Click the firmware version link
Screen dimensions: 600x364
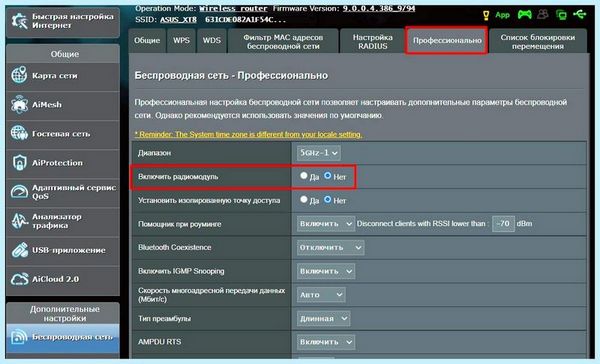click(379, 8)
